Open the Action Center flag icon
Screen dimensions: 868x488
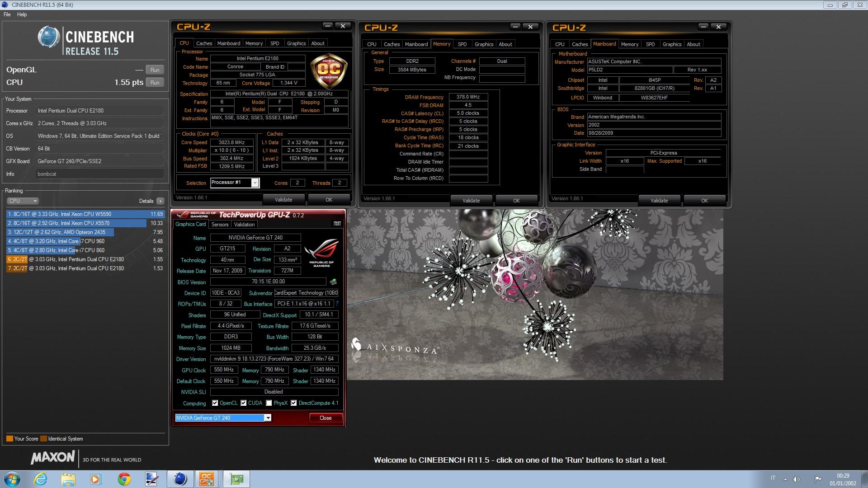(x=818, y=479)
